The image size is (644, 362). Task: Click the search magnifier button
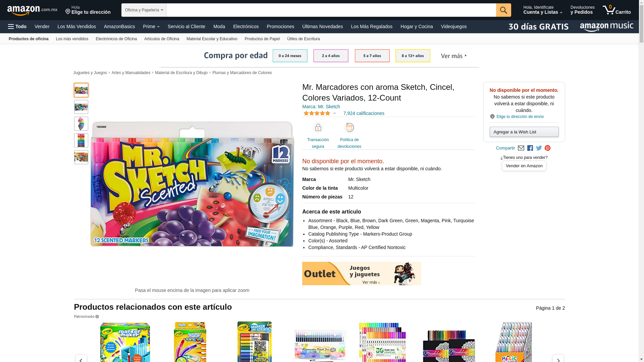click(503, 10)
